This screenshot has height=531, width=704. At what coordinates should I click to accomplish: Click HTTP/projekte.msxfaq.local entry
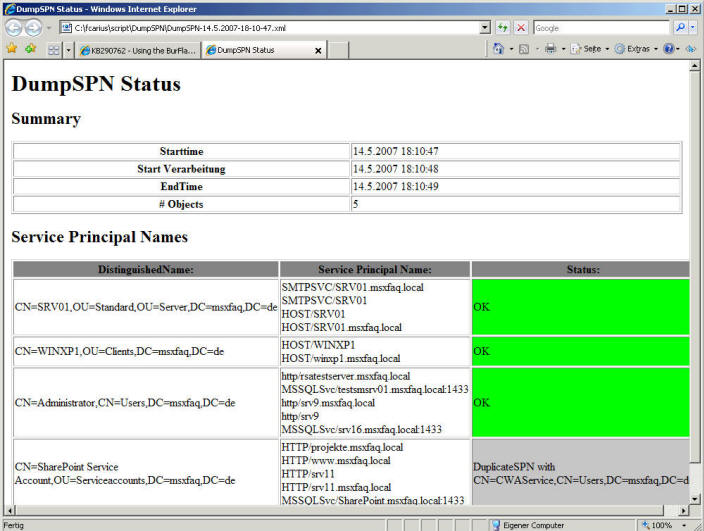click(x=342, y=448)
